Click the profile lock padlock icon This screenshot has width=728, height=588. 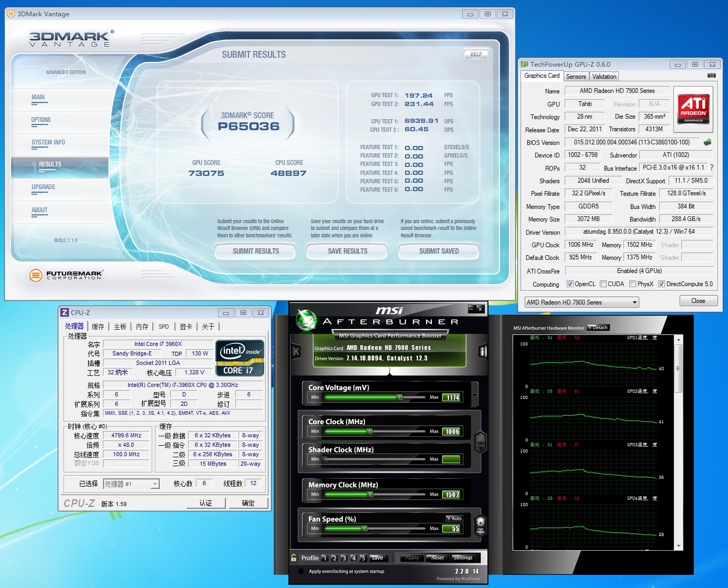point(294,558)
